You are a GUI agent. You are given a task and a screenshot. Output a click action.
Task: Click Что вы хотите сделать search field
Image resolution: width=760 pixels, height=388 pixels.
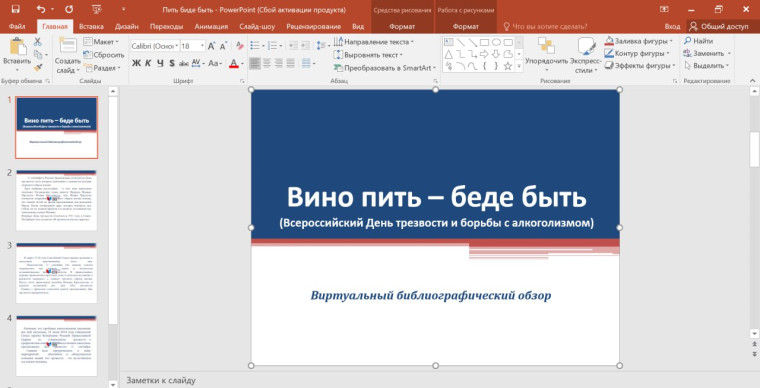[x=546, y=27]
